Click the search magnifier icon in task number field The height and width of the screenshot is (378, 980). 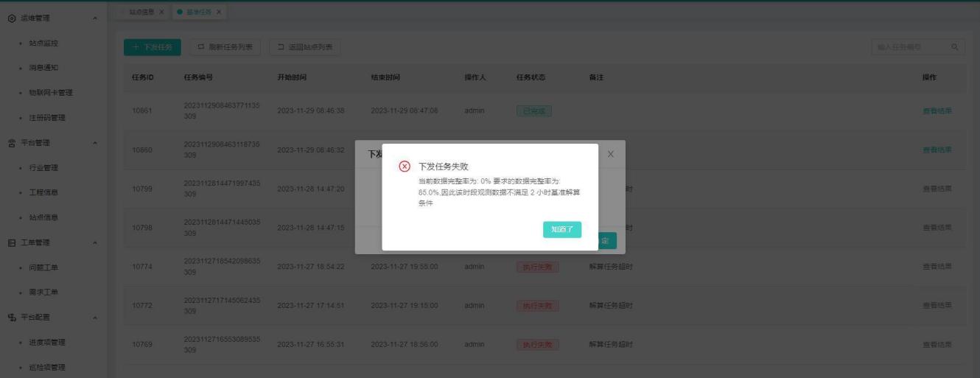954,48
